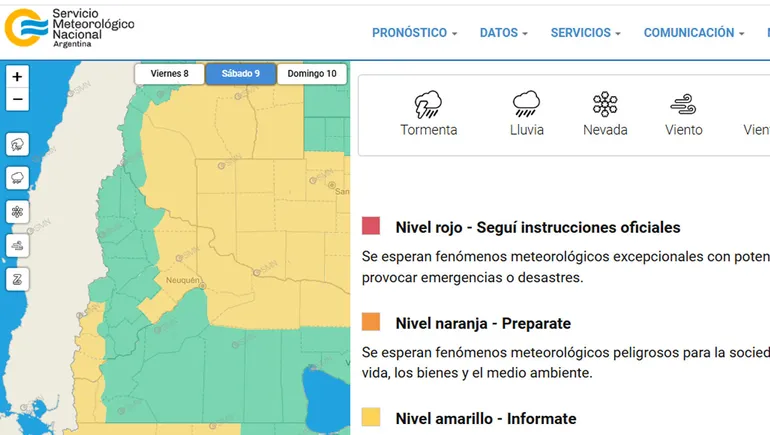Image resolution: width=770 pixels, height=435 pixels.
Task: Click the Nivel amarillo - Informate heading
Action: tap(486, 419)
